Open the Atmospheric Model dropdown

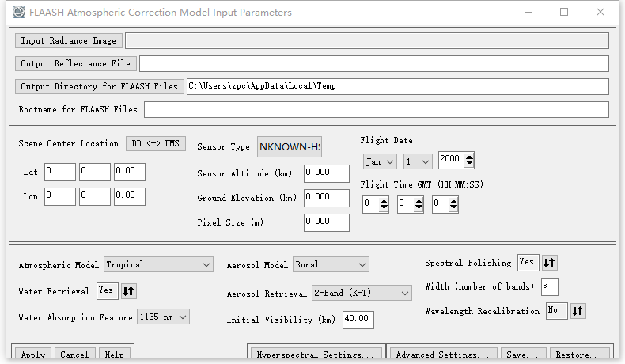point(159,264)
